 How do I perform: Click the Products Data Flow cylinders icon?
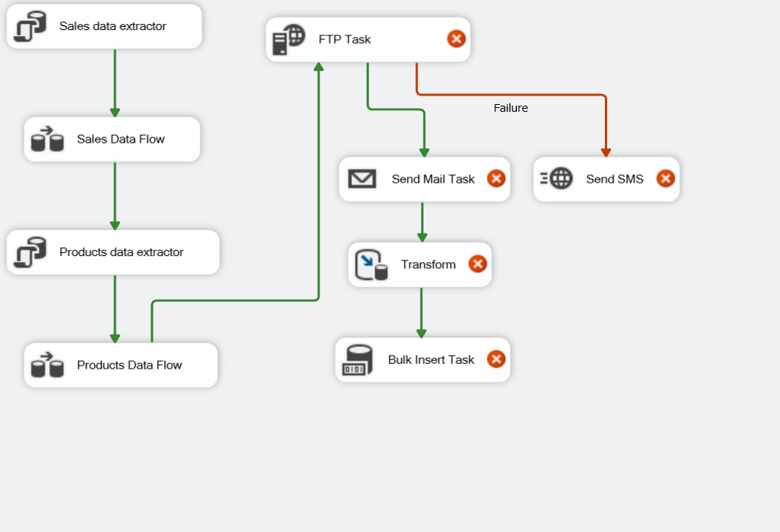point(47,365)
